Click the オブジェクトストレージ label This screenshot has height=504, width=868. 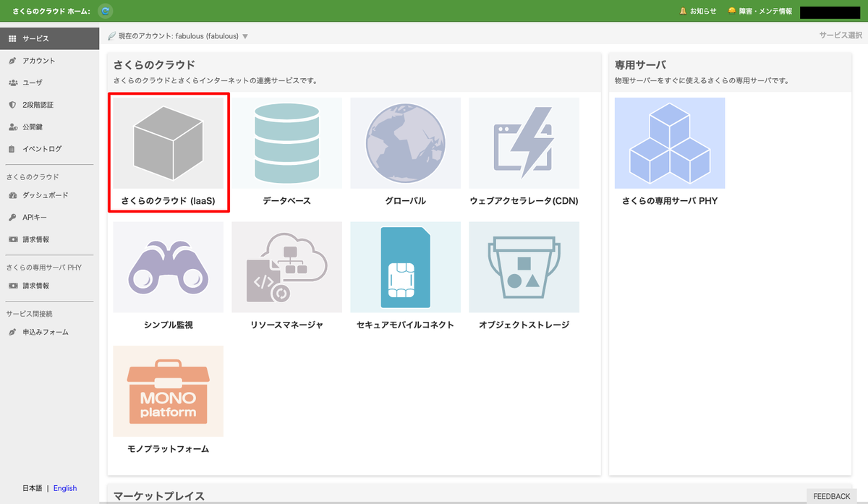[524, 325]
